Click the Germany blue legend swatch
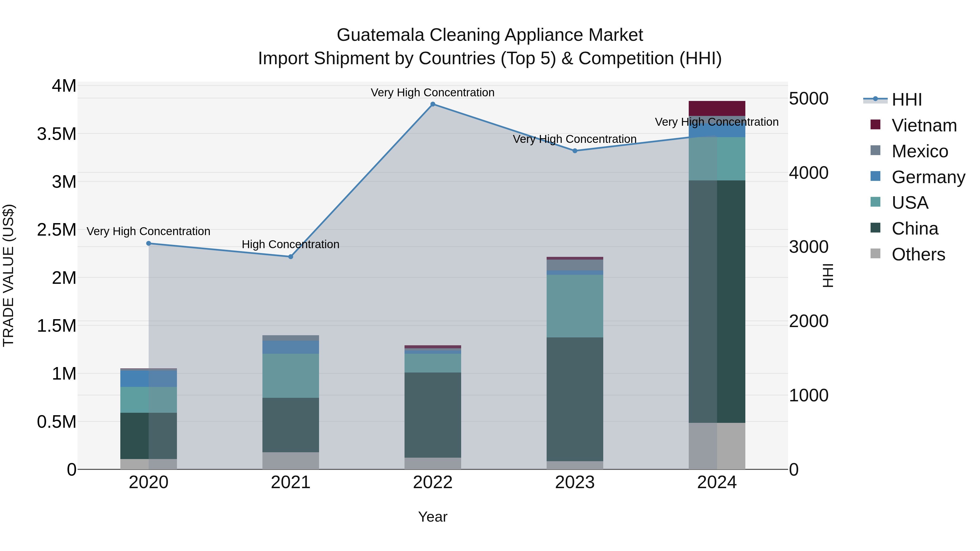This screenshot has width=980, height=551. (x=875, y=176)
